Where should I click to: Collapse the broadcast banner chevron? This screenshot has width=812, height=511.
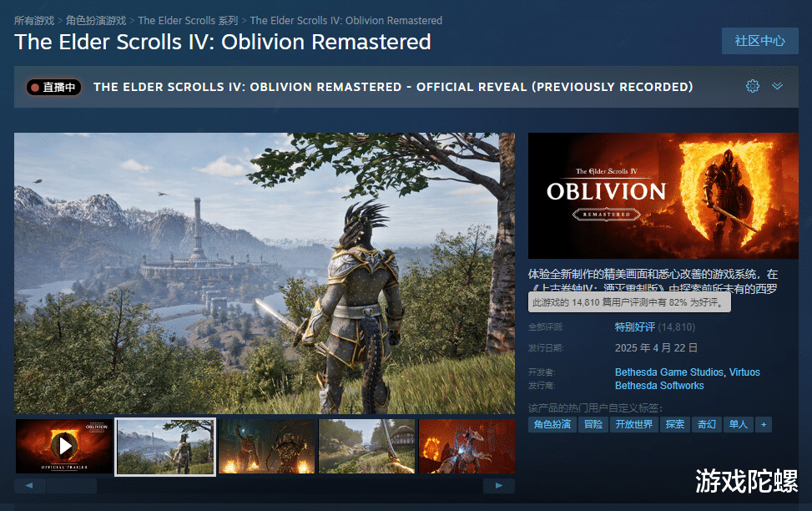[777, 86]
